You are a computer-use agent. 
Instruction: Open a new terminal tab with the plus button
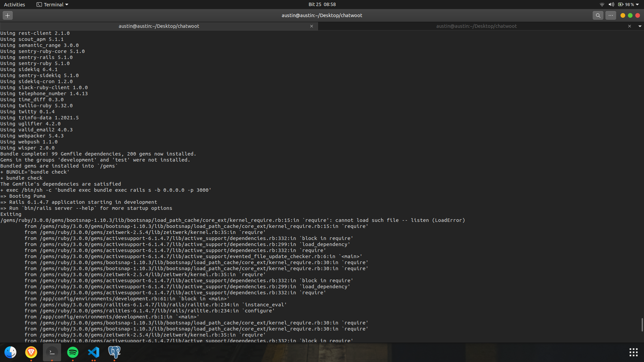7,15
